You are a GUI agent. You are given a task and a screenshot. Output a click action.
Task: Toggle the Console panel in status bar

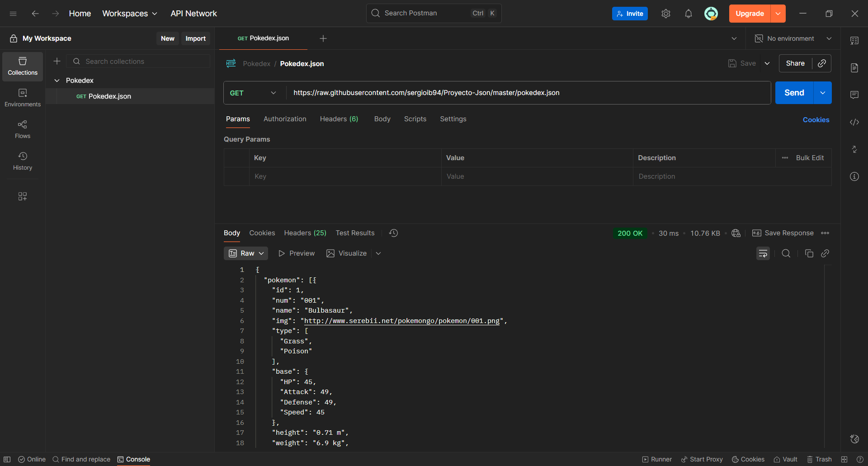click(x=133, y=459)
